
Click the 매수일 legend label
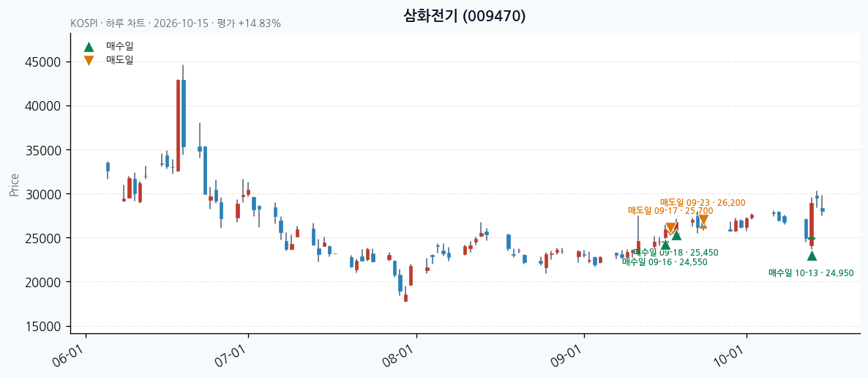point(119,47)
